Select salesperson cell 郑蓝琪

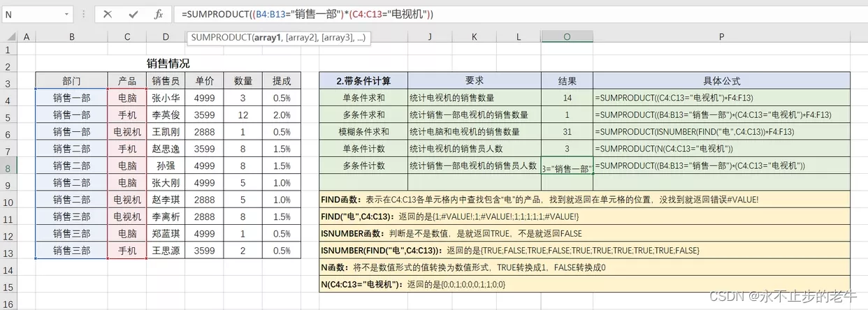pos(166,233)
